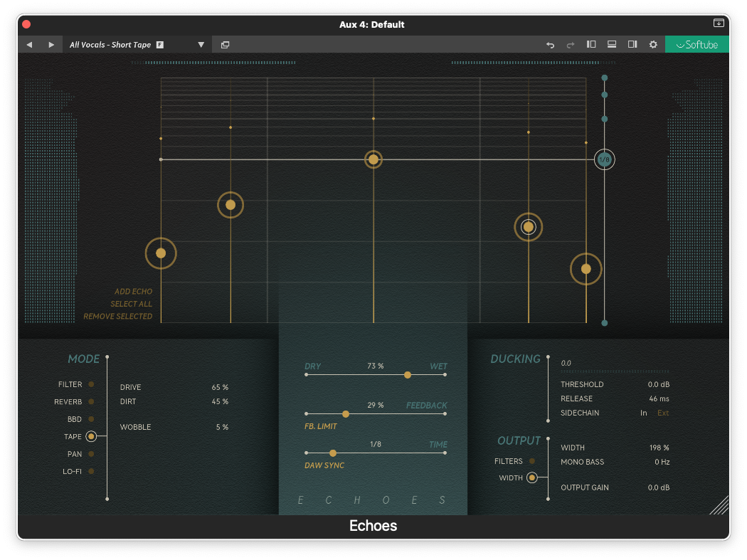The height and width of the screenshot is (560, 747).
Task: Click the WOBBLE value 5 %
Action: coord(222,427)
